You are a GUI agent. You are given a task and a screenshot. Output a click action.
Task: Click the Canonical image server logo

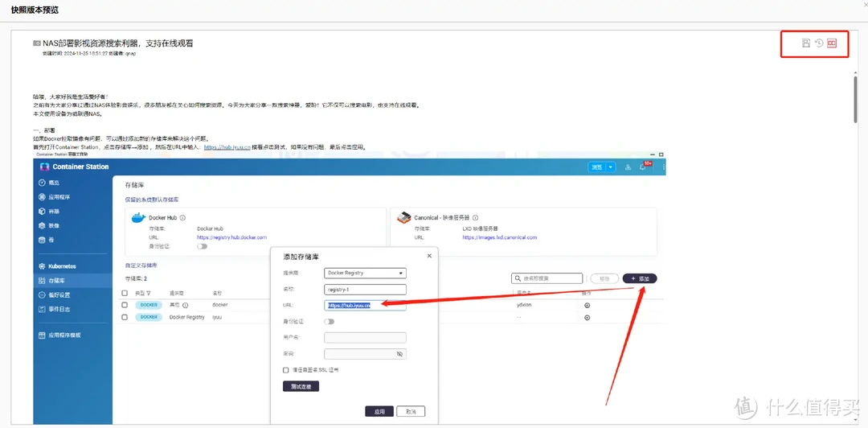pyautogui.click(x=404, y=217)
